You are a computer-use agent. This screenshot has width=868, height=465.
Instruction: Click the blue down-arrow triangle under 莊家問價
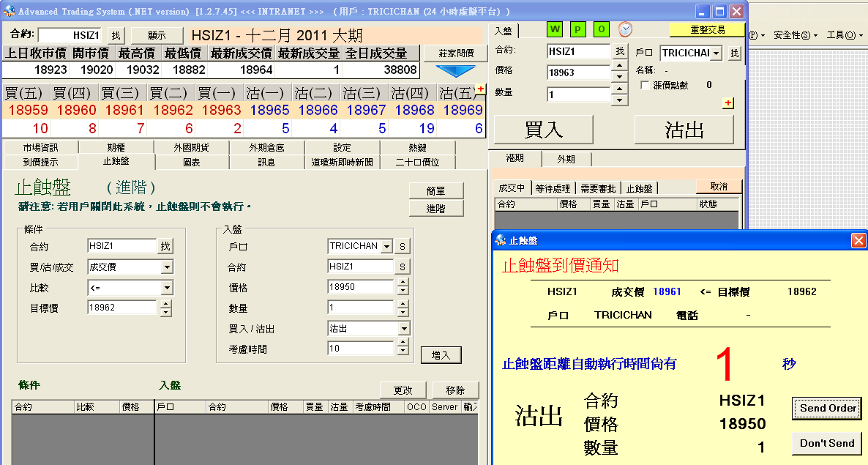point(455,71)
